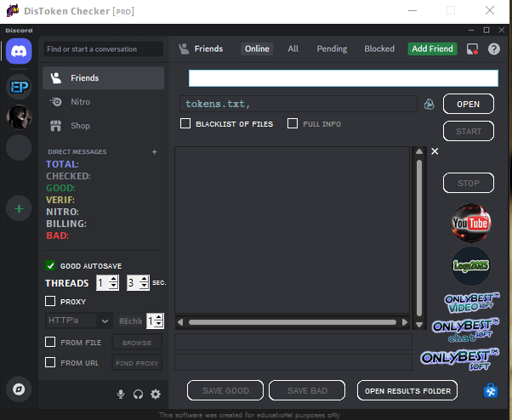512x420 pixels.
Task: Uncheck the Good Autosave checkbox
Action: coord(50,265)
